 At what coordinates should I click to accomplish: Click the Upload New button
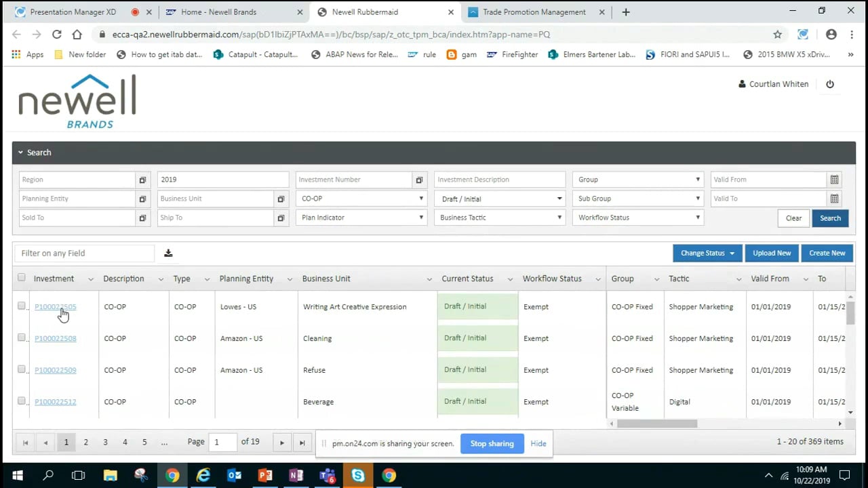(772, 253)
